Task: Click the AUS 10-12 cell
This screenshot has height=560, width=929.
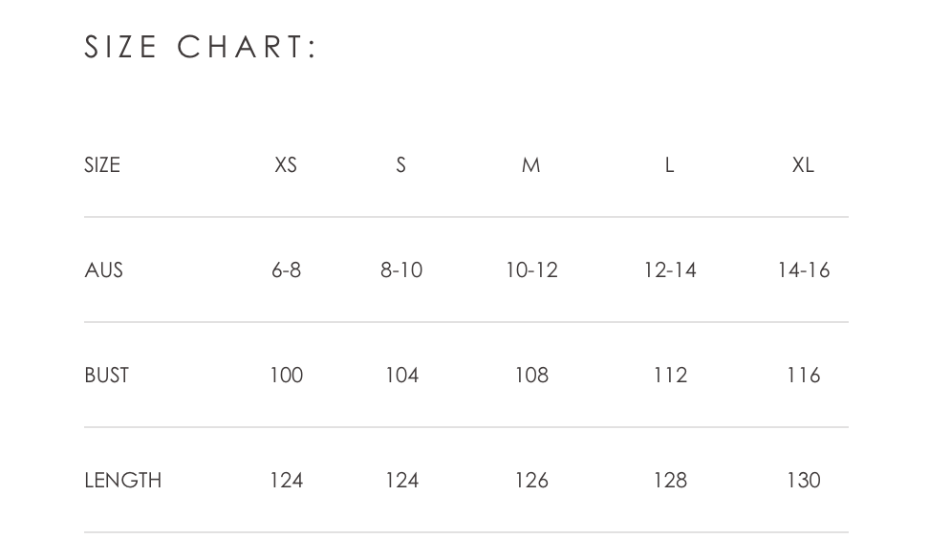Action: 531,270
